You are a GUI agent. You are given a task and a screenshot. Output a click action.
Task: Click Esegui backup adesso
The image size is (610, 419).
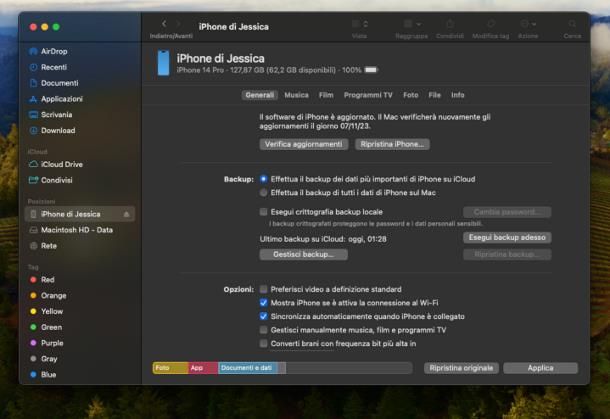click(507, 237)
